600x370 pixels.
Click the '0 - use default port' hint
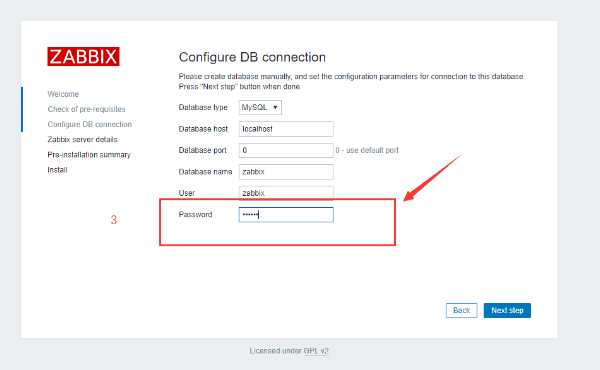367,150
